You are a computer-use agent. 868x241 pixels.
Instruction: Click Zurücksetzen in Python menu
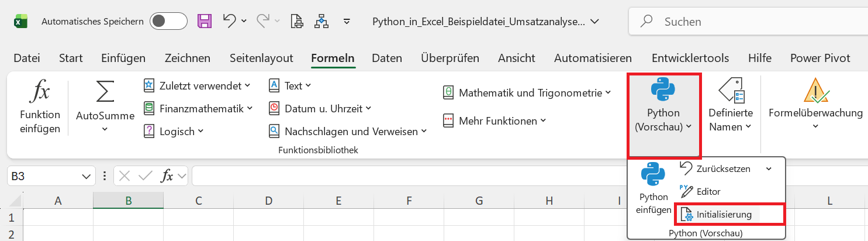[725, 168]
